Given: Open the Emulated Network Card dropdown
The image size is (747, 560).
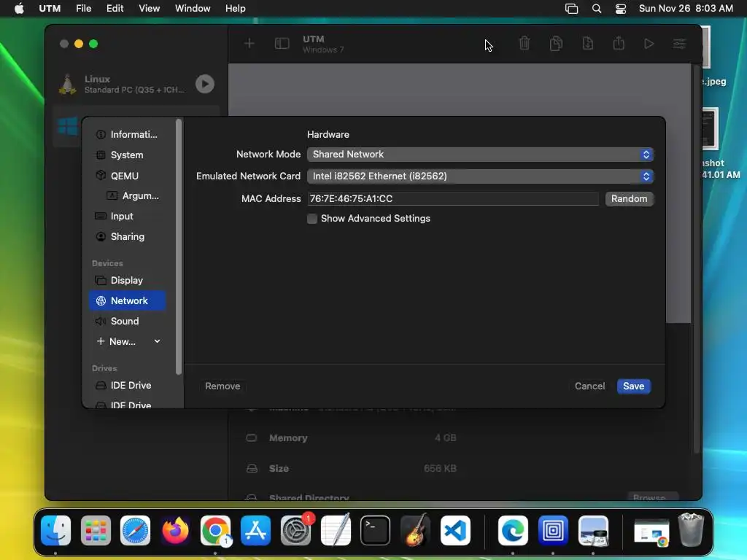Looking at the screenshot, I should pos(480,176).
